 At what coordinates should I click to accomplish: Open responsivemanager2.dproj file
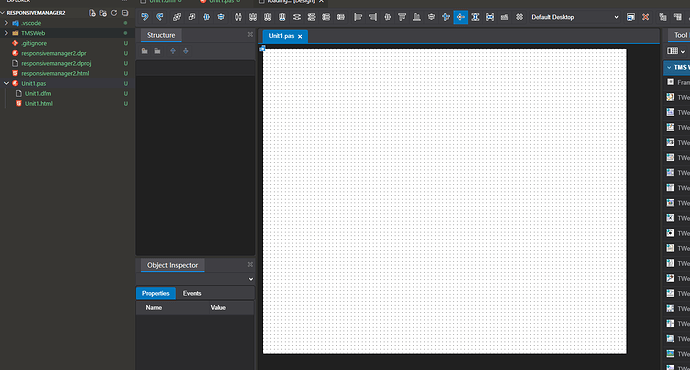(x=56, y=63)
